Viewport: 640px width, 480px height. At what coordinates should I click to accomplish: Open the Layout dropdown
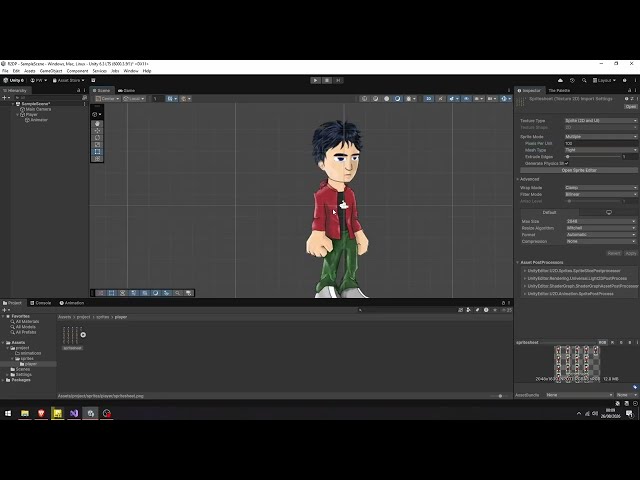[x=604, y=80]
